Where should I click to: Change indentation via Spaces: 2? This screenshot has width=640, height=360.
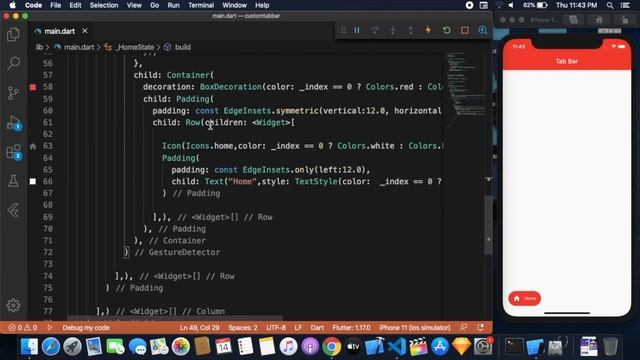click(243, 327)
